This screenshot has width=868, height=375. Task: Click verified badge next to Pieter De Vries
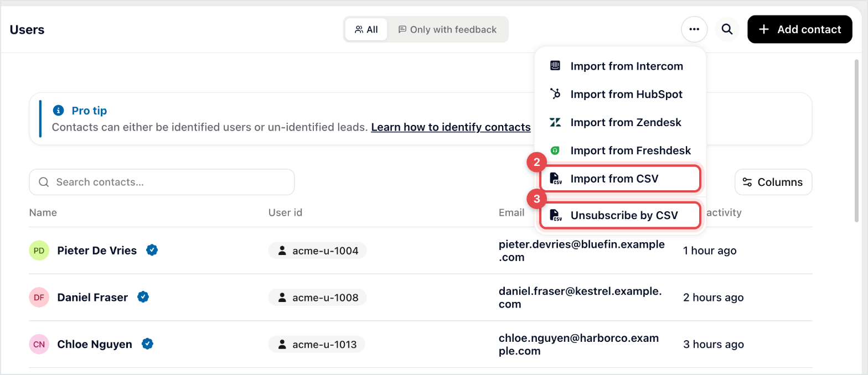point(152,250)
